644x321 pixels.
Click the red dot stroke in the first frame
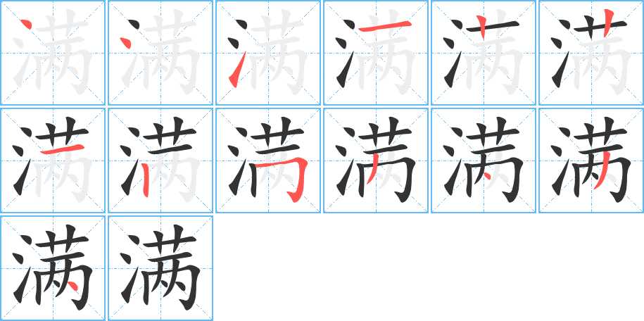(x=25, y=24)
